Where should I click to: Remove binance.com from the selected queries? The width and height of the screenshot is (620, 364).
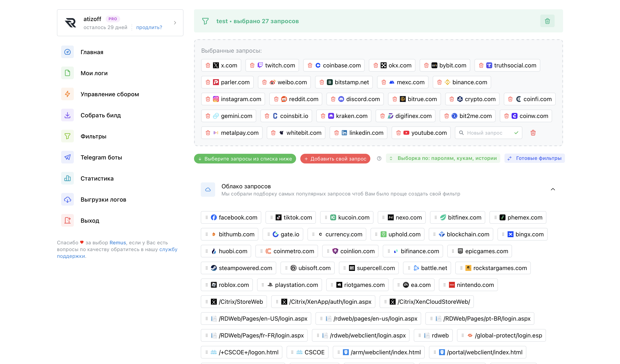439,82
